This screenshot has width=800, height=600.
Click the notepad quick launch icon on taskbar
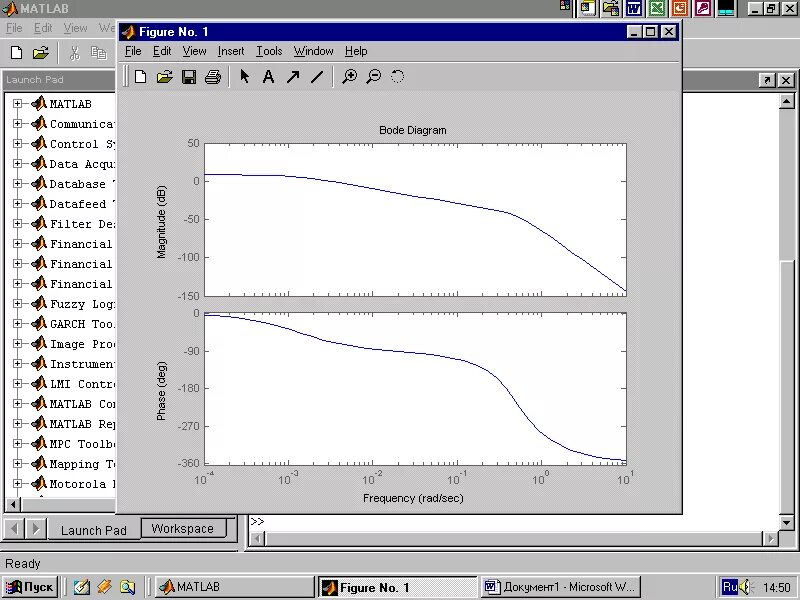coord(82,587)
